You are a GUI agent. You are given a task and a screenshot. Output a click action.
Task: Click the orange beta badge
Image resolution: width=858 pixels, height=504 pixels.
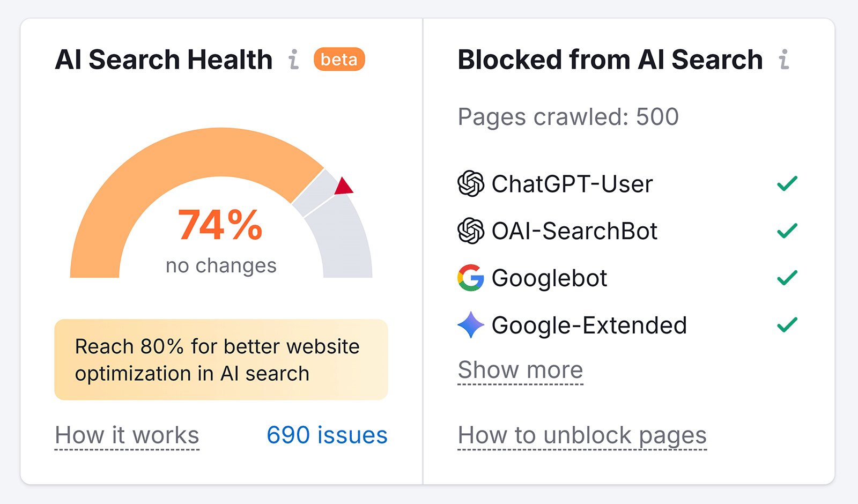338,60
